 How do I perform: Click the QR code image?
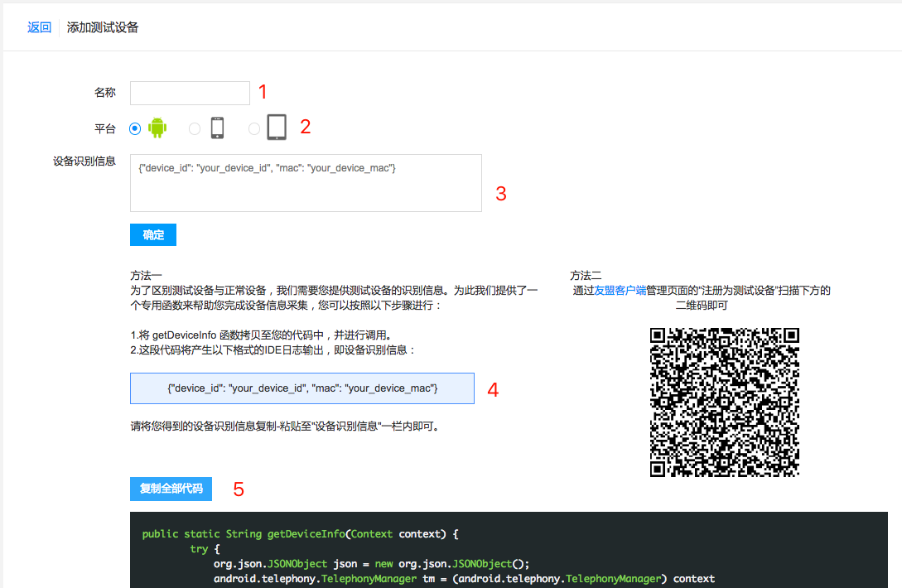724,402
